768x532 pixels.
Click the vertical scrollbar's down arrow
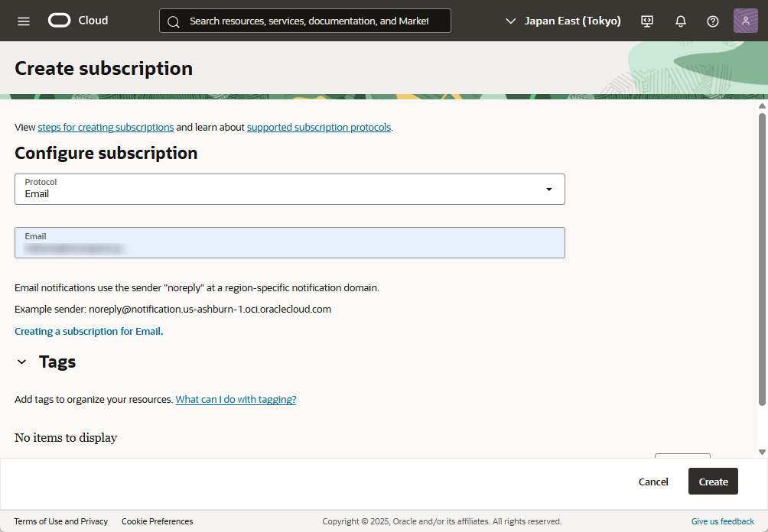(761, 452)
